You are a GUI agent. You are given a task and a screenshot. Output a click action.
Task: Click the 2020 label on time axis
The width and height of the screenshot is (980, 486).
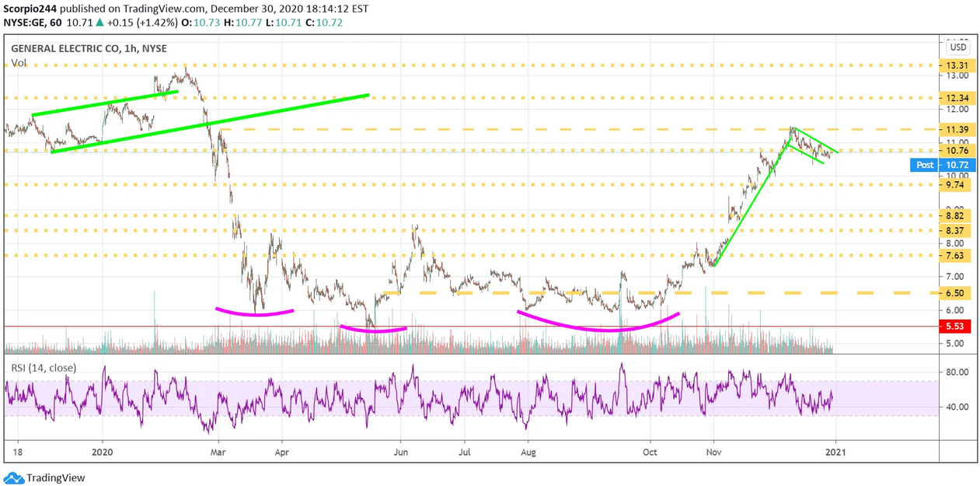pos(103,452)
